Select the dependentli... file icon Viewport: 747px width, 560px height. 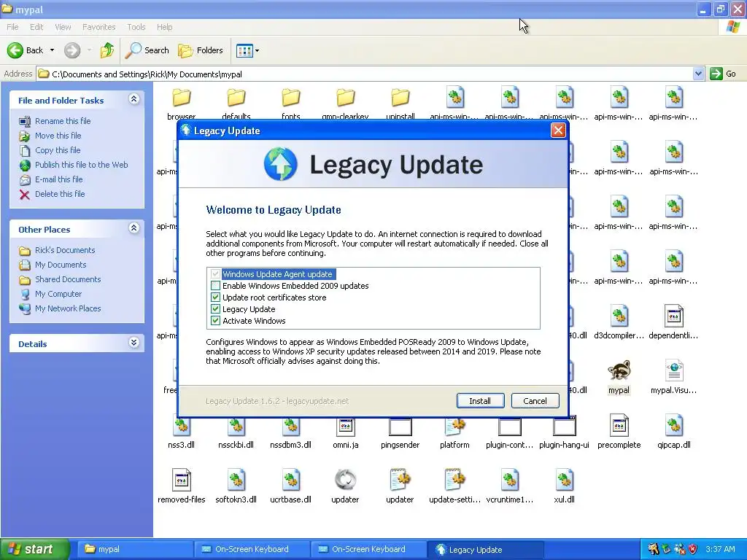673,316
